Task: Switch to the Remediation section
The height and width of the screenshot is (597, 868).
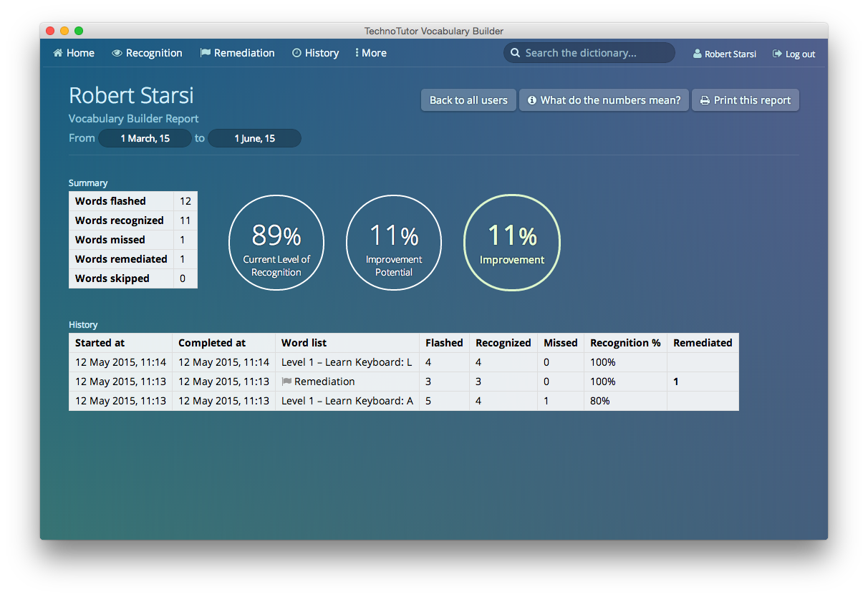Action: coord(243,52)
